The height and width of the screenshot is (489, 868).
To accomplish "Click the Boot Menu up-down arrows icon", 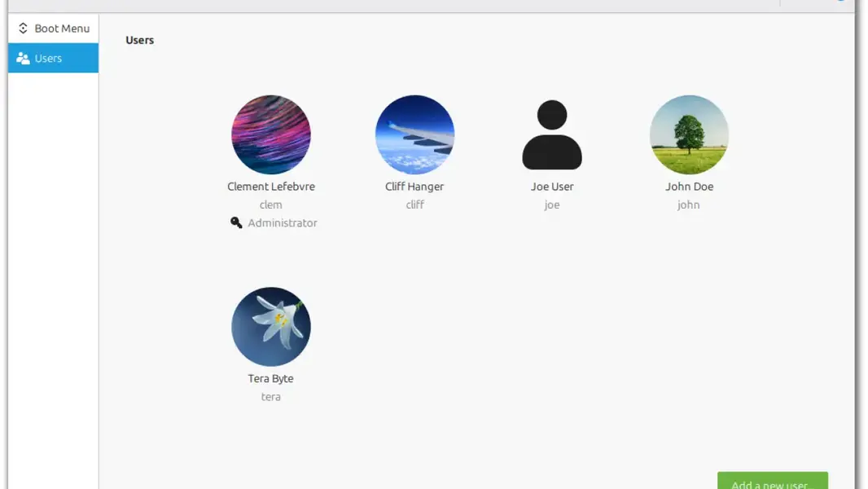I will click(23, 29).
